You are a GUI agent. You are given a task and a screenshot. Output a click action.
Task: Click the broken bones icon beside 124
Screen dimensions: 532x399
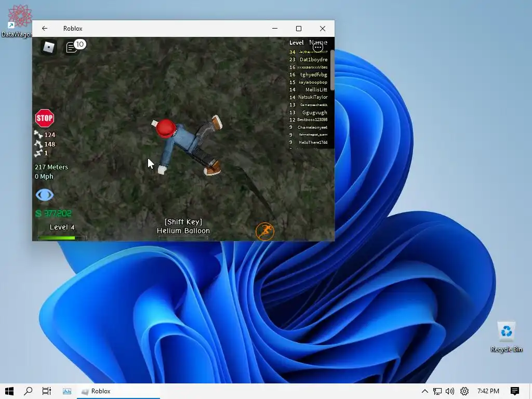tap(38, 135)
